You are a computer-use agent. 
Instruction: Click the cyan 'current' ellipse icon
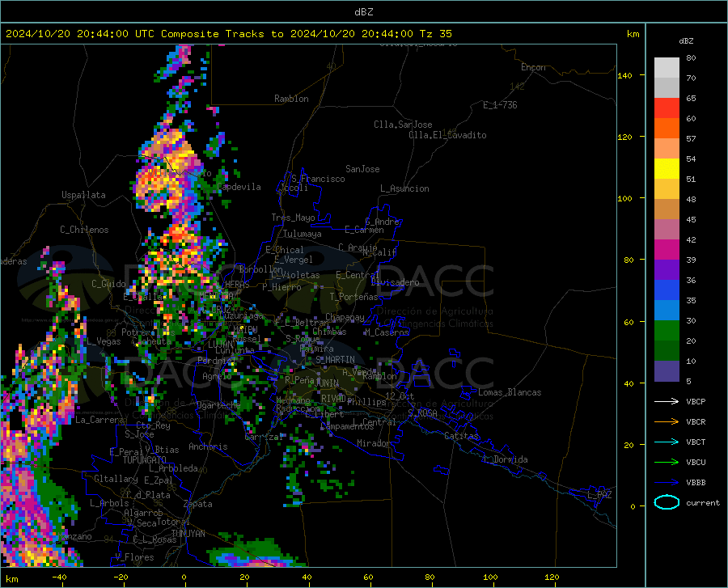[667, 502]
